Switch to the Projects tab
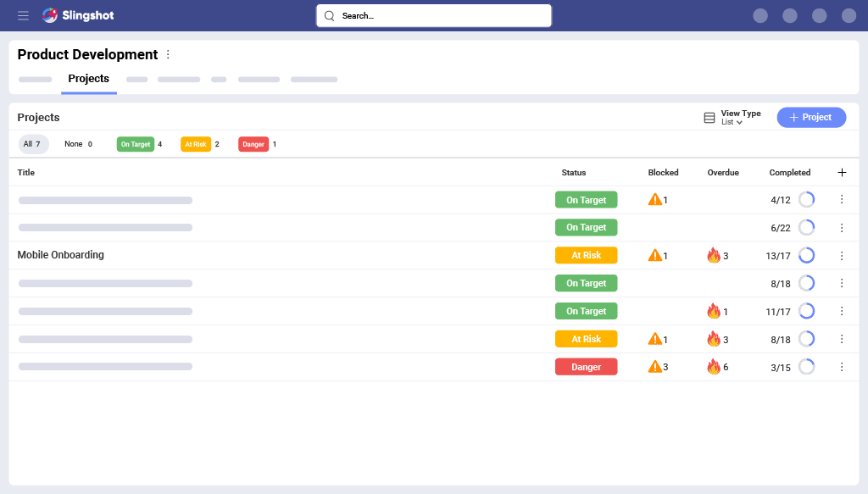 click(x=88, y=79)
